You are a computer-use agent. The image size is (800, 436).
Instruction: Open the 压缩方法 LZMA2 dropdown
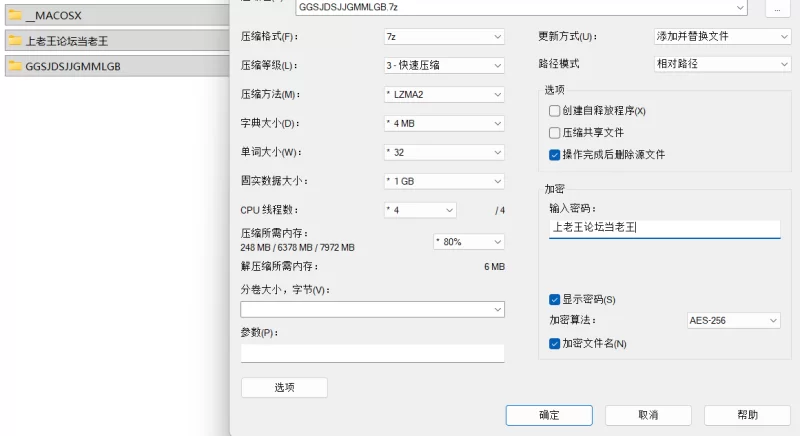coord(444,94)
